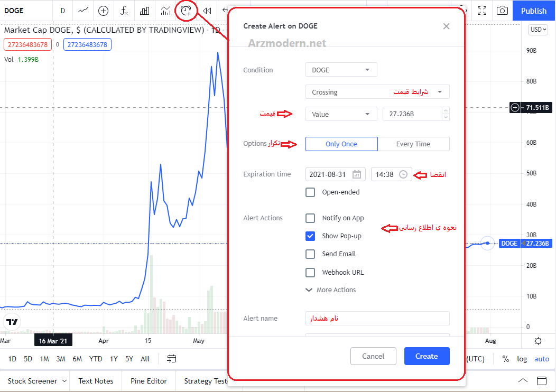Open the expiration time clock icon
The width and height of the screenshot is (556, 392).
(403, 174)
